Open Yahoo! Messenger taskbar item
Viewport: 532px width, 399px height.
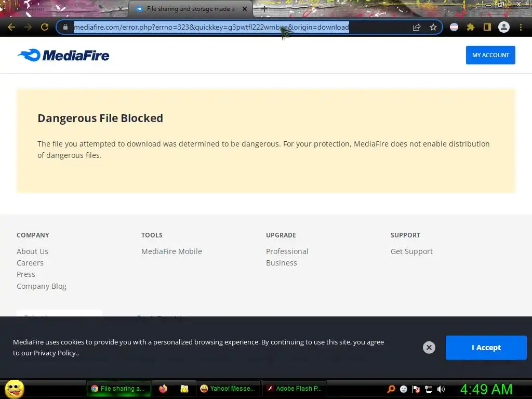click(x=228, y=389)
